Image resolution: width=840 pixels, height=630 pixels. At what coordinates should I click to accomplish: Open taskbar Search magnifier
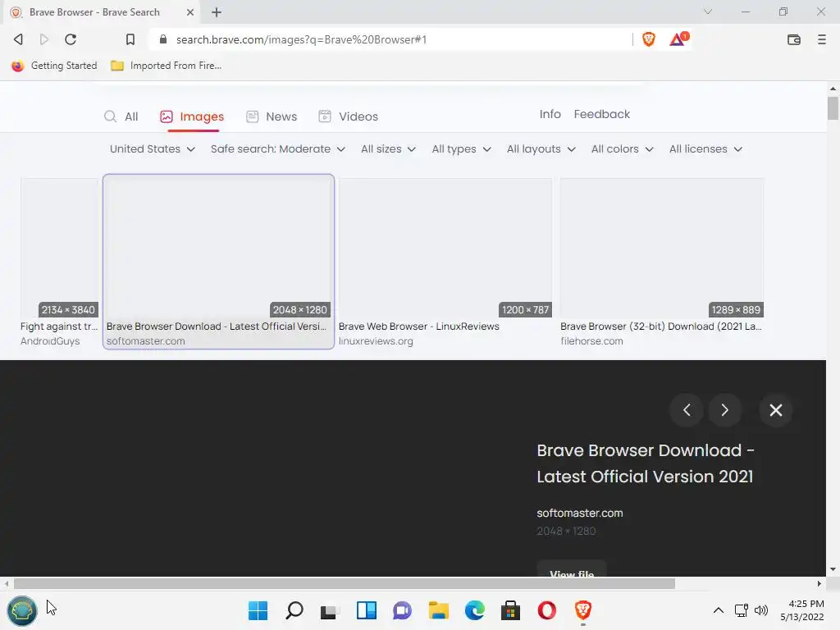(294, 610)
